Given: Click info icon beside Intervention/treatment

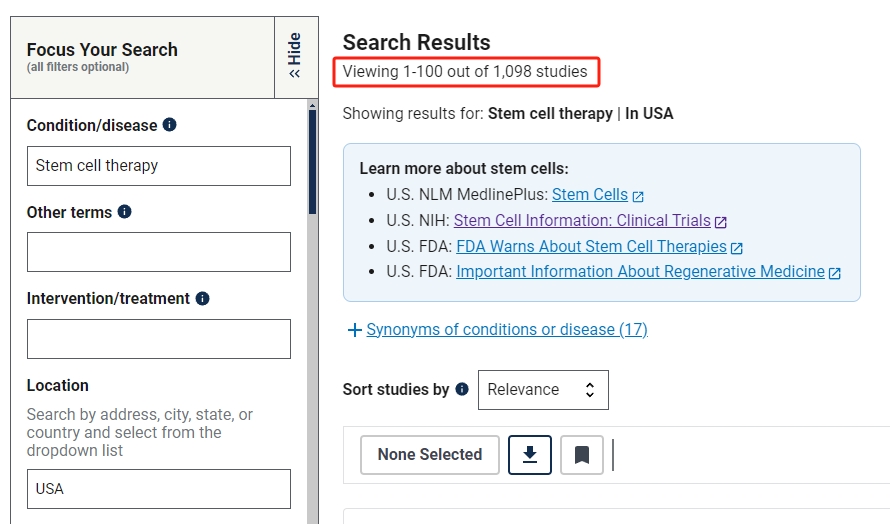Looking at the screenshot, I should click(x=203, y=298).
